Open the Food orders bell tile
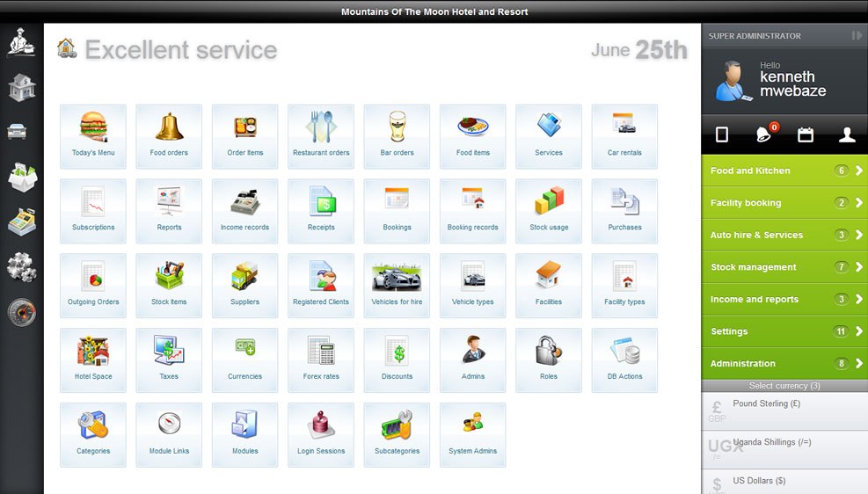Viewport: 868px width, 494px height. [x=169, y=136]
